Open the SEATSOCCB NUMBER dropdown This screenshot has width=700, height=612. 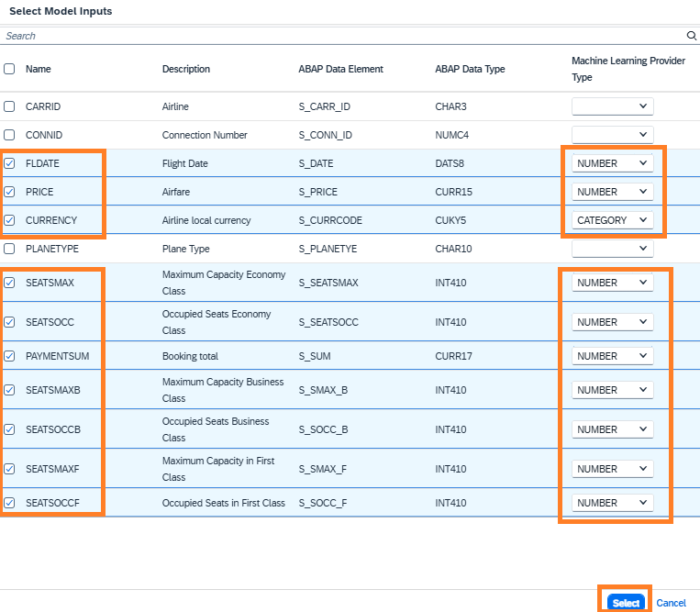[612, 429]
